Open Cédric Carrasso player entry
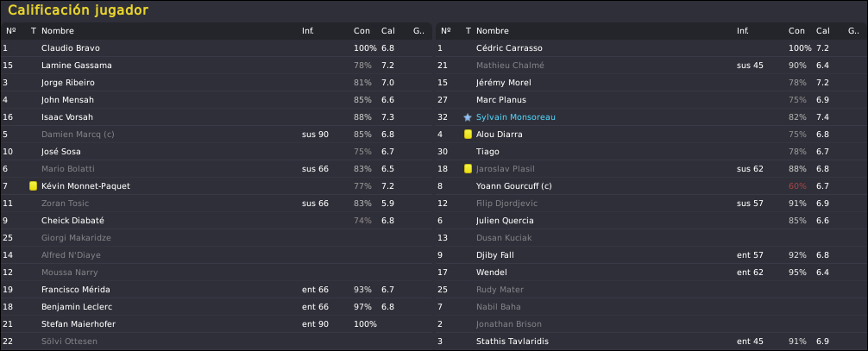The height and width of the screenshot is (351, 868). [509, 48]
